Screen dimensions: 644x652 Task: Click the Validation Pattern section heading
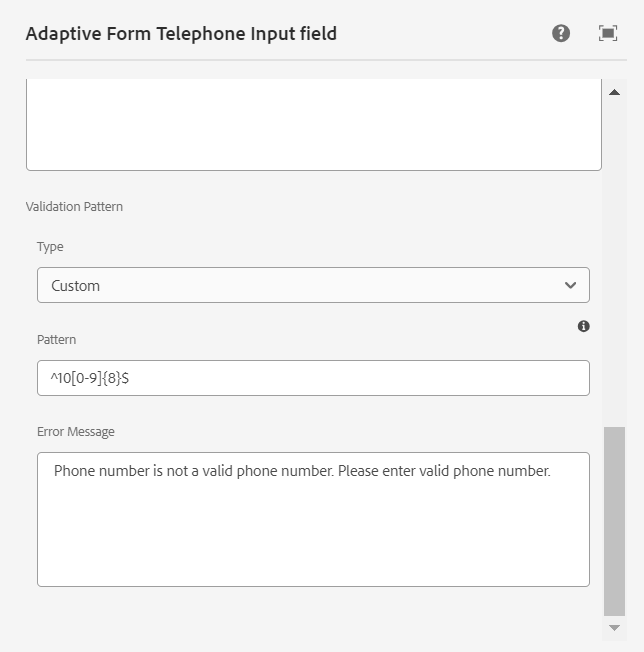pyautogui.click(x=74, y=207)
